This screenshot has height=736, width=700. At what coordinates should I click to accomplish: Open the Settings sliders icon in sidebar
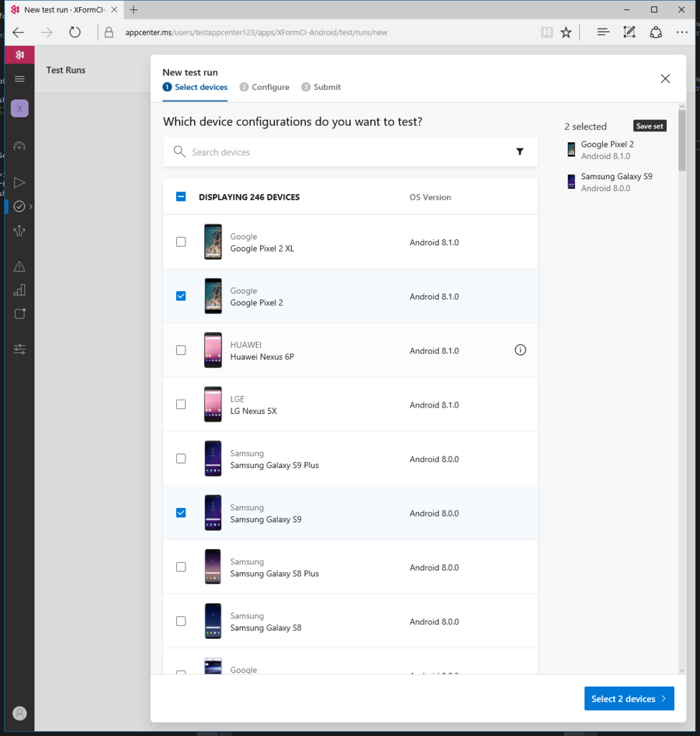[19, 349]
